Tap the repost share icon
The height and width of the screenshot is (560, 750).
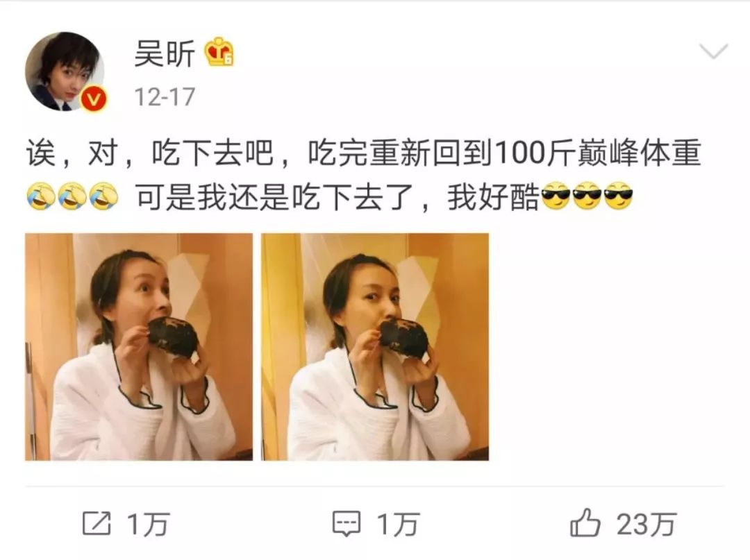(97, 523)
